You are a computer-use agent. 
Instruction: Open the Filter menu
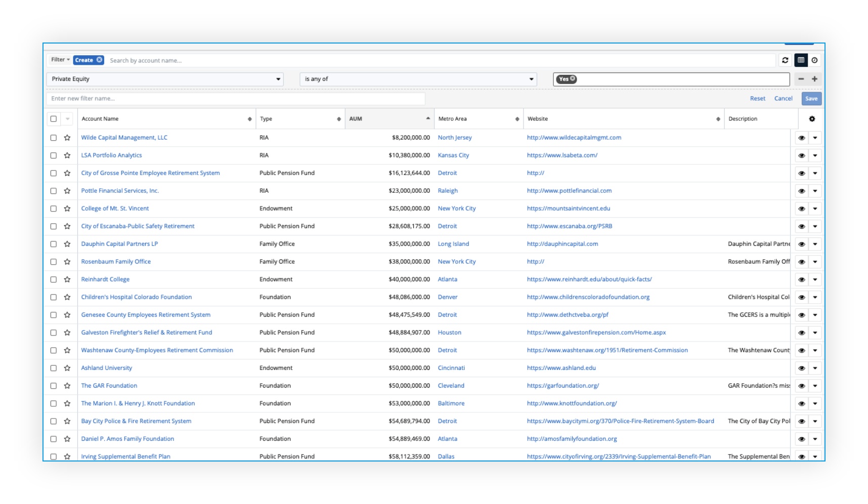coord(60,60)
